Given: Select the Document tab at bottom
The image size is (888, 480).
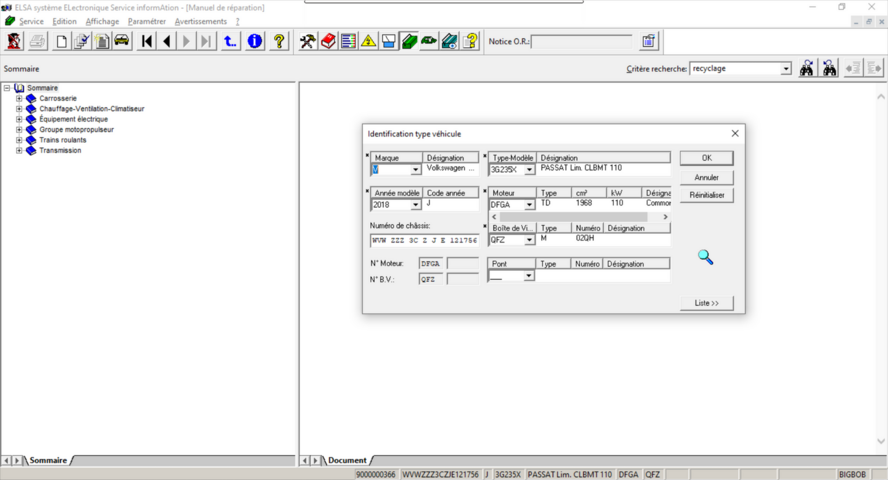Looking at the screenshot, I should point(347,460).
